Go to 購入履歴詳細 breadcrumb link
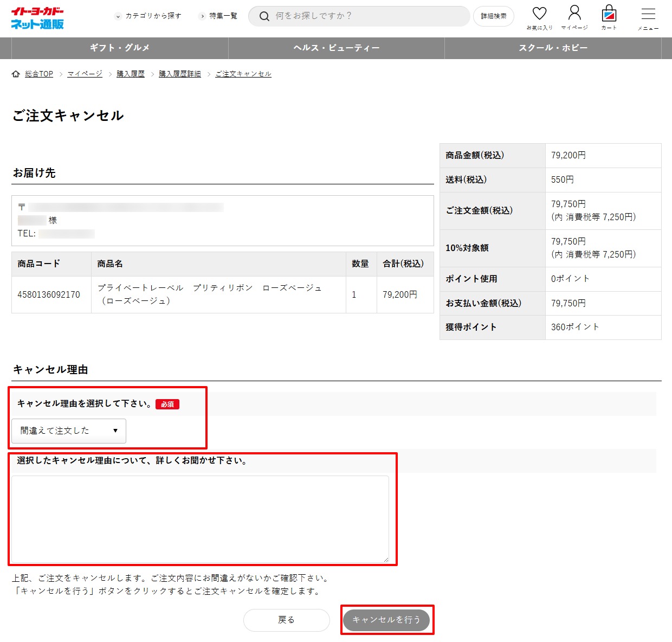The width and height of the screenshot is (672, 642). [x=180, y=74]
